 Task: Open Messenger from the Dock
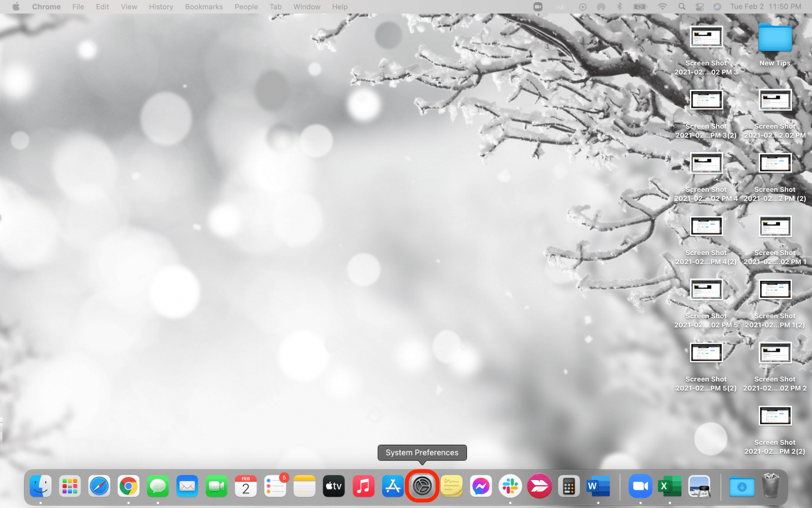480,486
